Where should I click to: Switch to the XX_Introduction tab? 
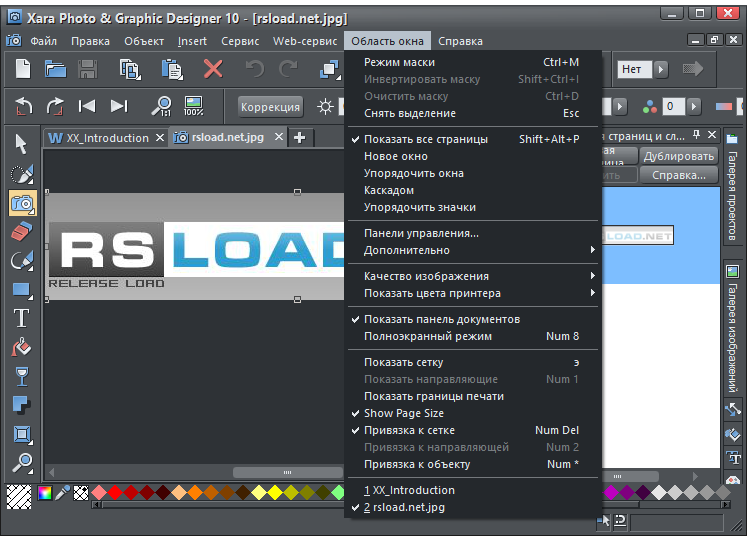tap(107, 138)
